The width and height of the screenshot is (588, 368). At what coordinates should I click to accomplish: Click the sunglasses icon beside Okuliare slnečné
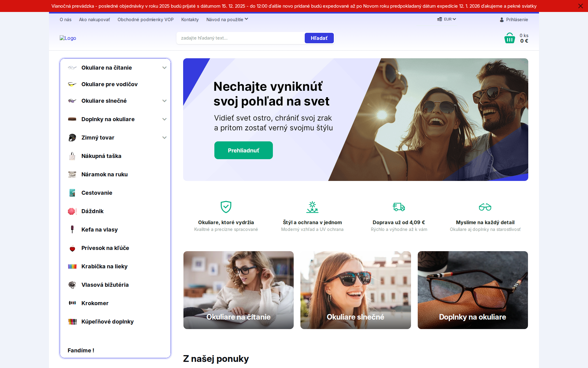pos(72,101)
